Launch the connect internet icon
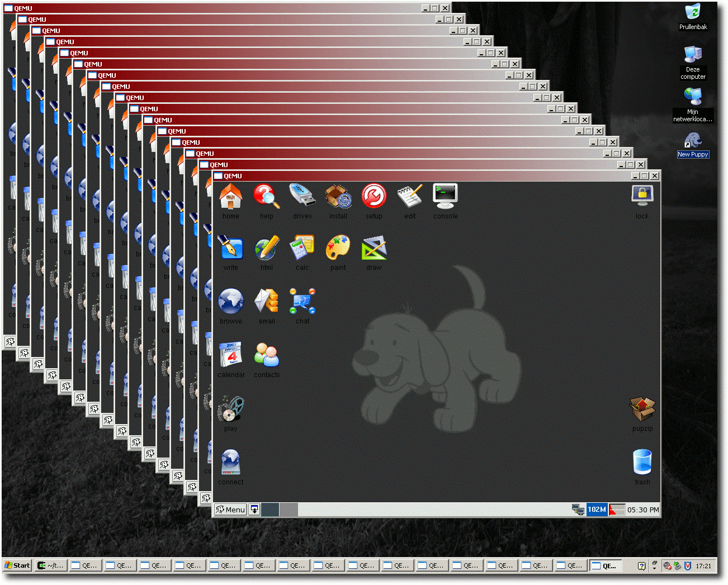This screenshot has height=585, width=728. coord(230,462)
